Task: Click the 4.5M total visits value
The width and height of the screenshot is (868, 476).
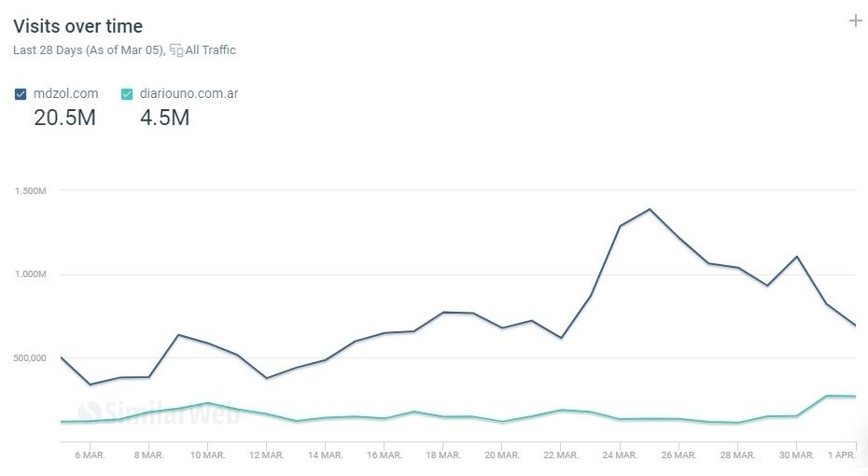Action: [x=164, y=118]
